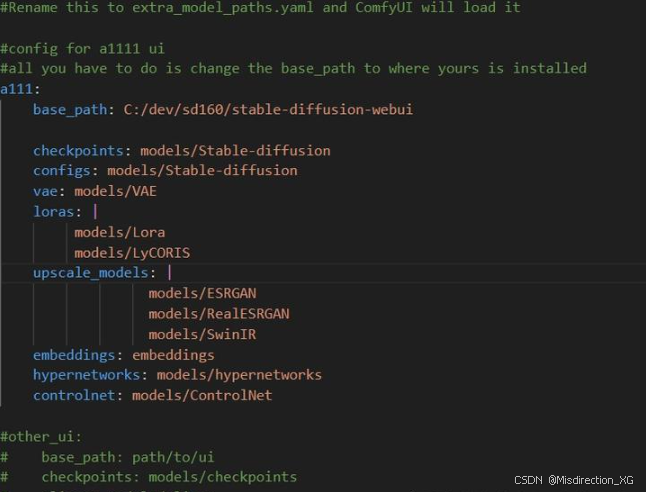
Task: Click the 'upscale_models' key
Action: (91, 273)
